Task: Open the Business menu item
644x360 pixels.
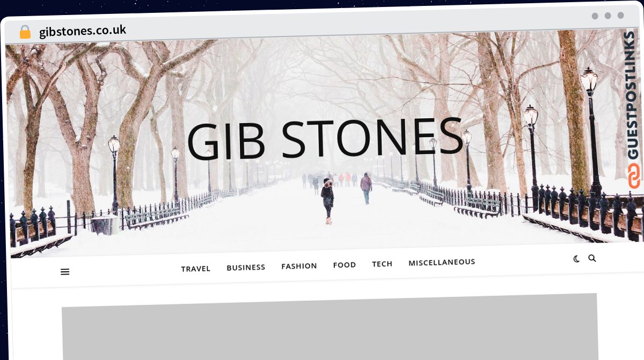Action: (246, 267)
